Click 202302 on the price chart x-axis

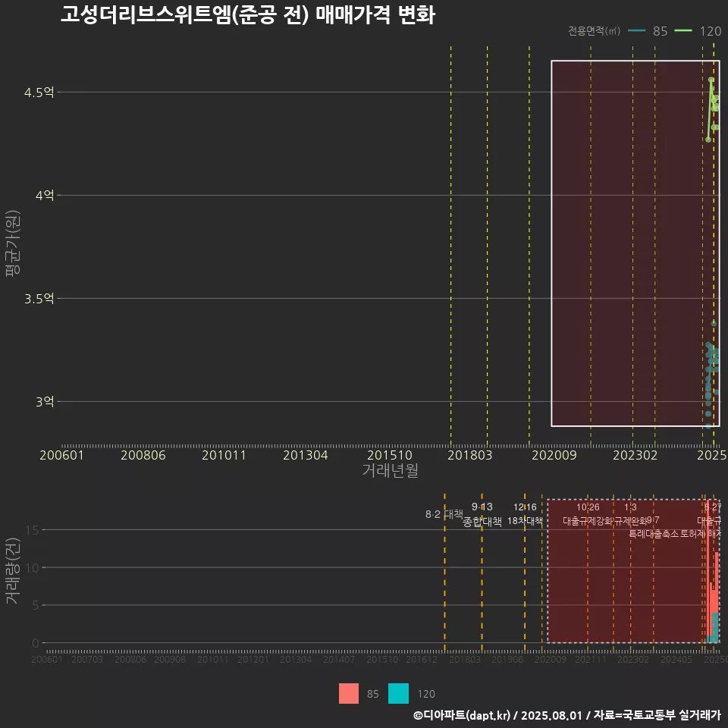tap(635, 455)
